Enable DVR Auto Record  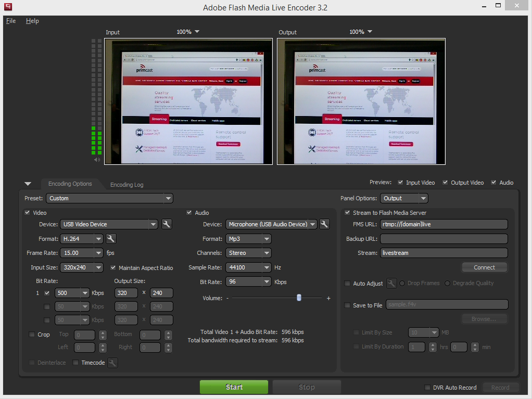(x=427, y=387)
